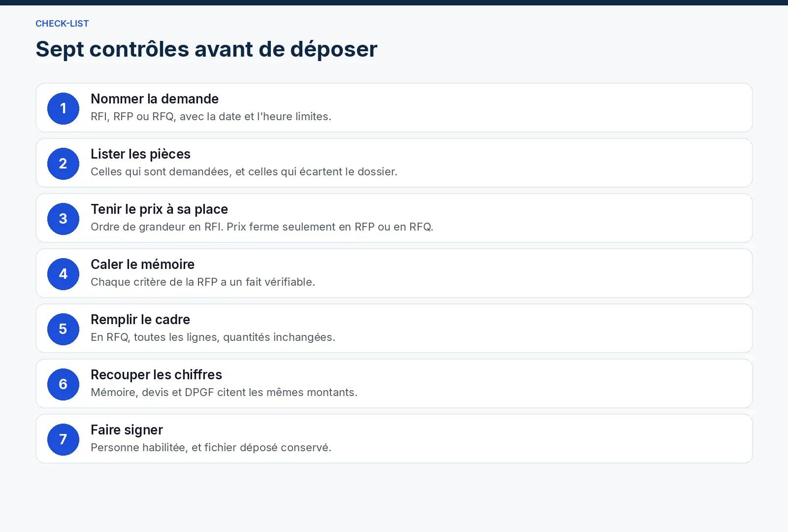This screenshot has height=532, width=788.
Task: Select the 'Lister les pièces' heading
Action: (x=140, y=154)
